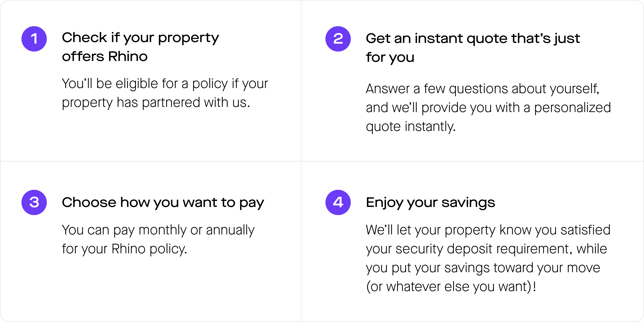
Task: Click the purple step 3 circle icon
Action: point(34,202)
